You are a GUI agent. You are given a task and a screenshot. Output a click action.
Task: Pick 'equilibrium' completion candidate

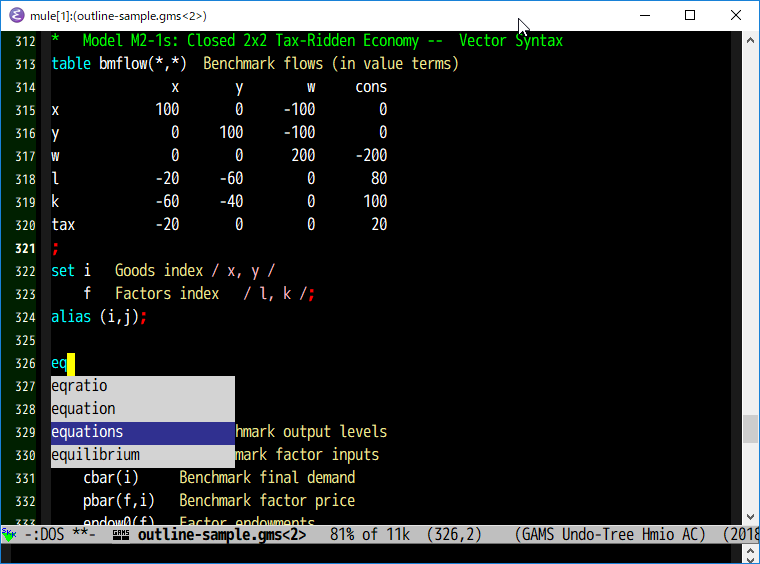pos(142,455)
